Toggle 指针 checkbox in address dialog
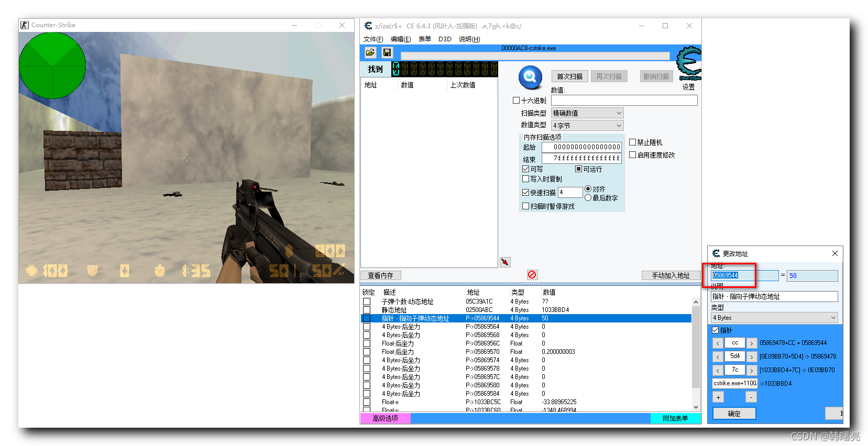This screenshot has width=868, height=446. point(715,330)
